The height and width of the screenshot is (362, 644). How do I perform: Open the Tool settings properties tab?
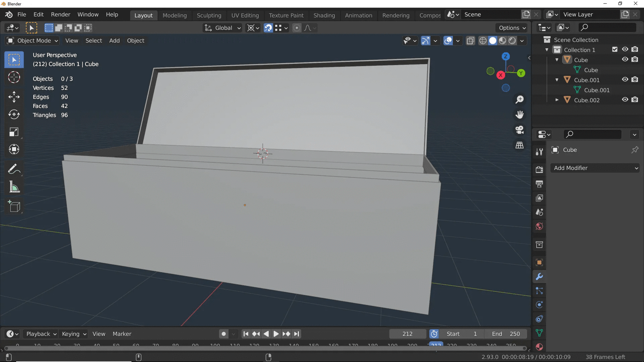click(539, 152)
